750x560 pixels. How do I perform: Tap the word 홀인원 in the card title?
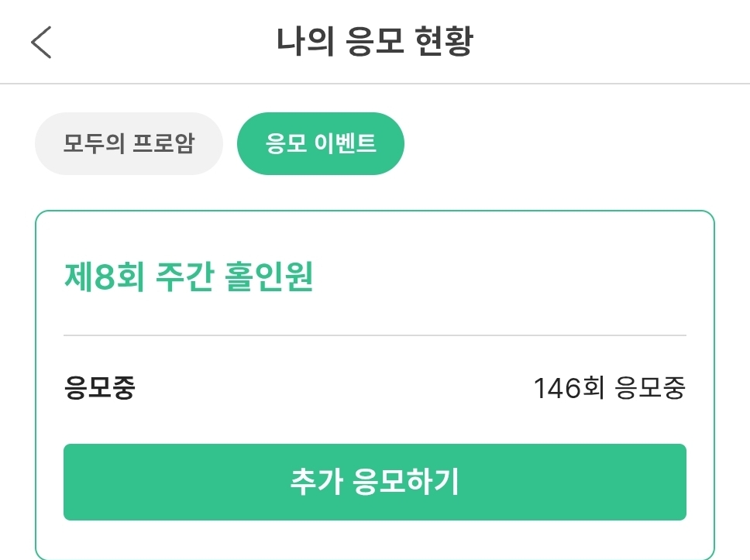click(x=269, y=277)
